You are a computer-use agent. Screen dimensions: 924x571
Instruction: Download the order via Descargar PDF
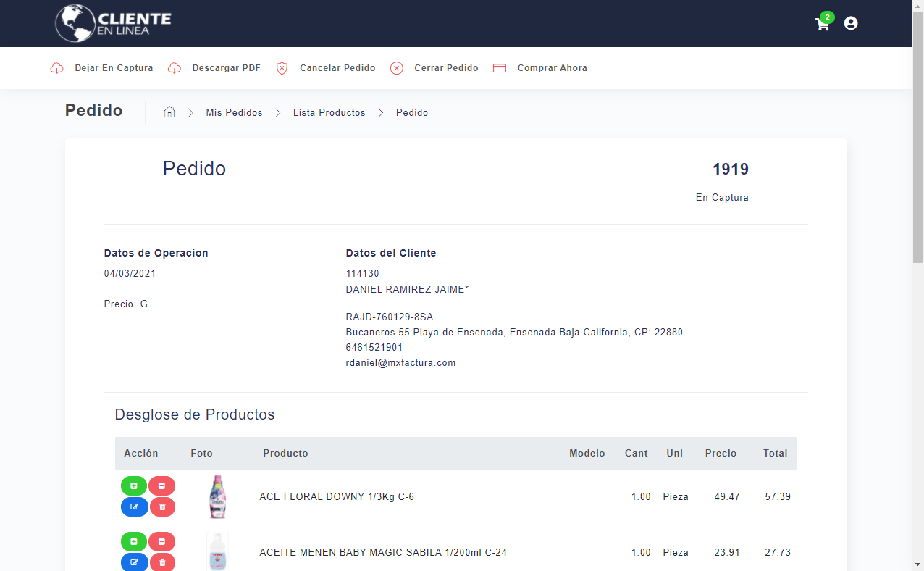tap(214, 68)
